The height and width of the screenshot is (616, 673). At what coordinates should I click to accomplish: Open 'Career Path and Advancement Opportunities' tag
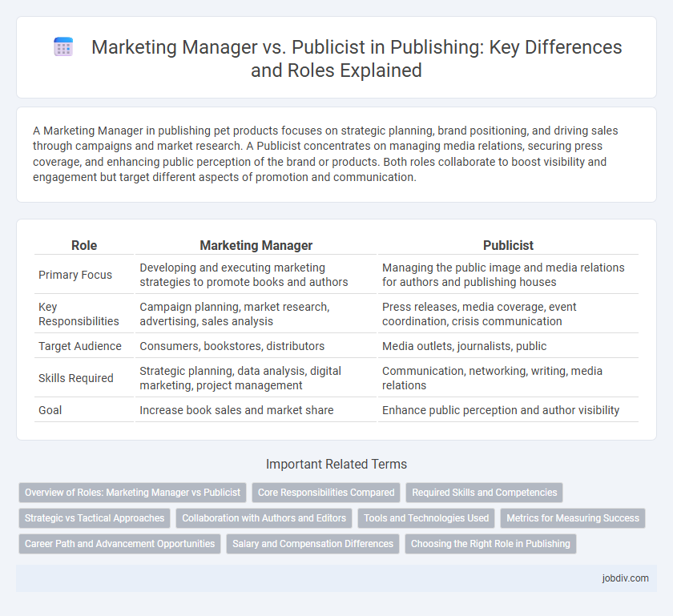(x=119, y=543)
